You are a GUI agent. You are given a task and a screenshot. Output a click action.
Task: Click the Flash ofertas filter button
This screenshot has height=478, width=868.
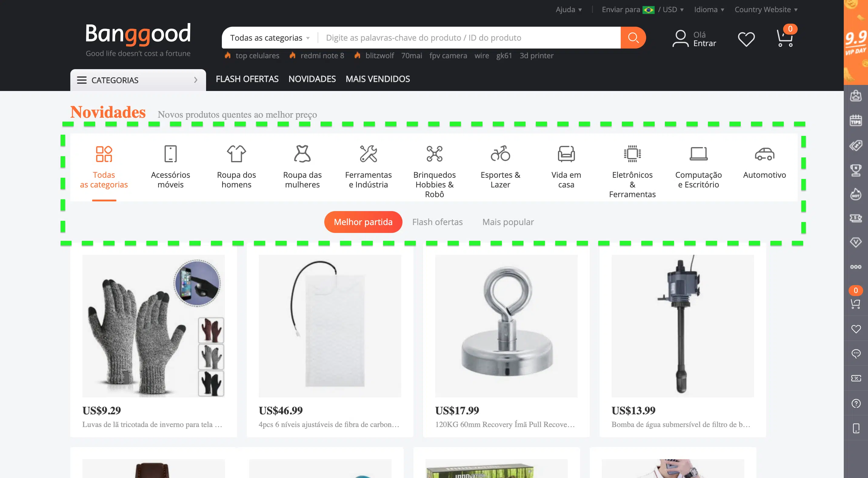coord(437,221)
